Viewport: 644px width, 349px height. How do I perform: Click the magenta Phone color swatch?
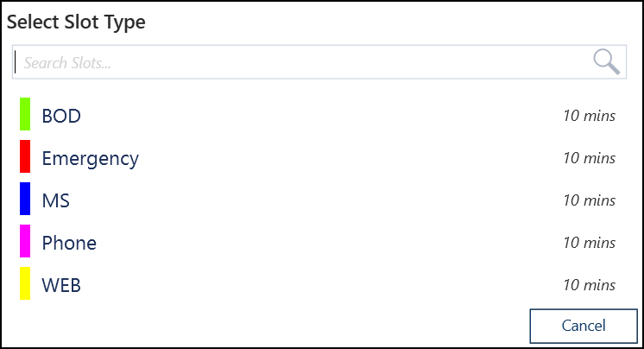coord(25,241)
